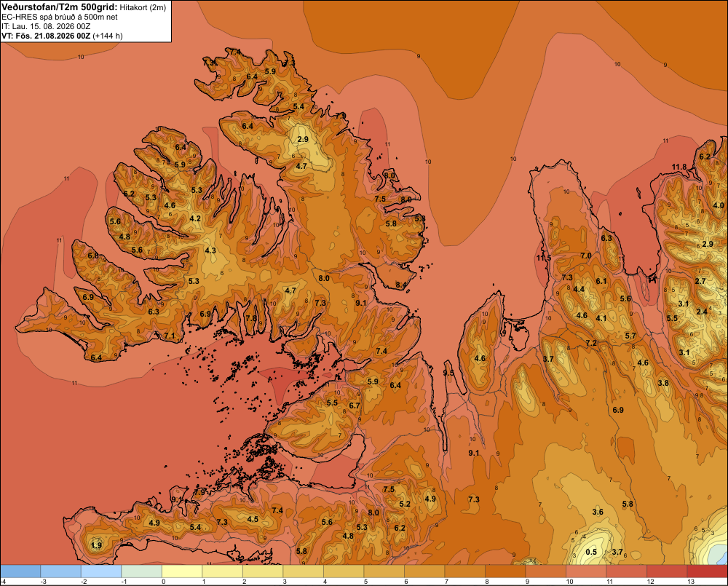Click the temperature value '5.2' on the map
This screenshot has height=586, width=728.
(x=405, y=504)
